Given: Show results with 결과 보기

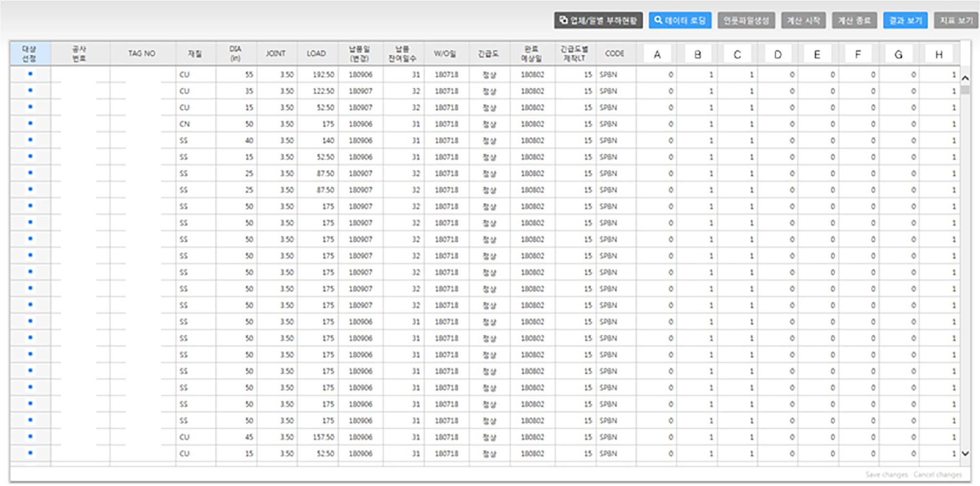Looking at the screenshot, I should (905, 20).
